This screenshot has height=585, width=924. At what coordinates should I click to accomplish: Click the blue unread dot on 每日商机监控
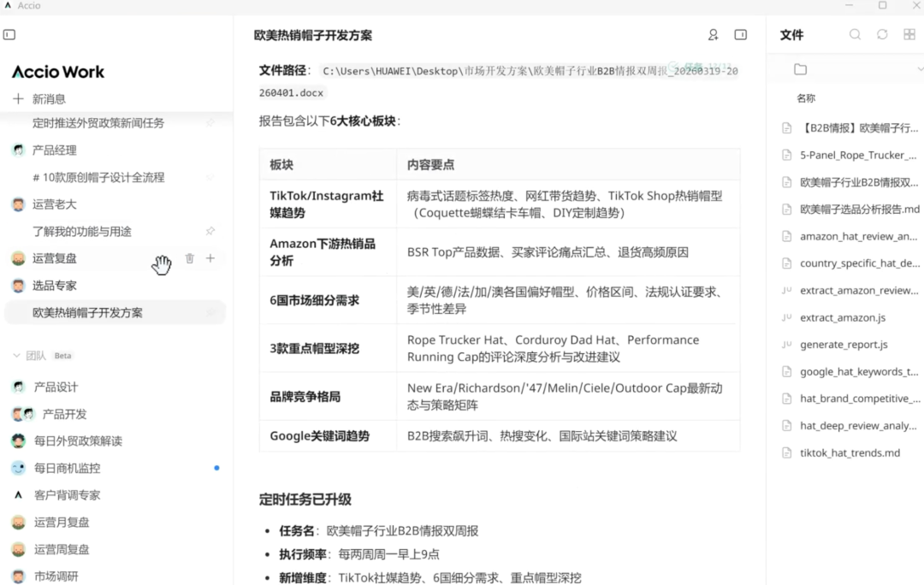point(216,468)
